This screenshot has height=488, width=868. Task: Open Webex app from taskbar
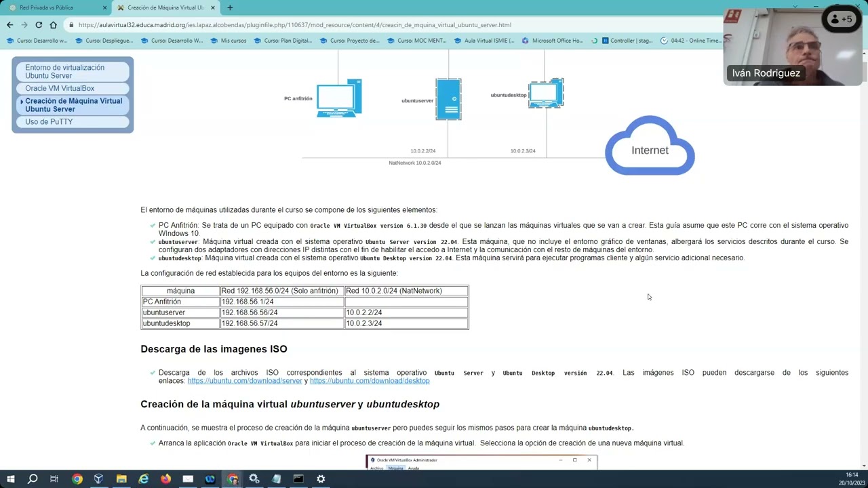[x=210, y=479]
